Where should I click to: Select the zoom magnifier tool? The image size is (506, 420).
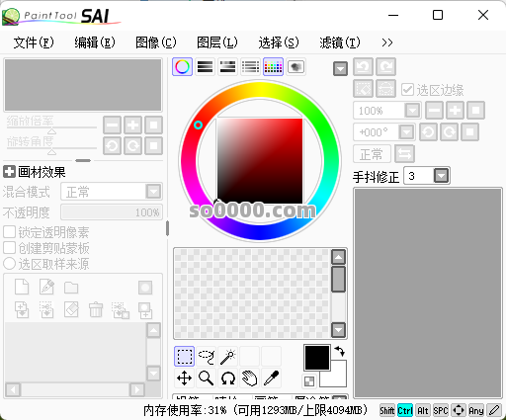(x=206, y=378)
